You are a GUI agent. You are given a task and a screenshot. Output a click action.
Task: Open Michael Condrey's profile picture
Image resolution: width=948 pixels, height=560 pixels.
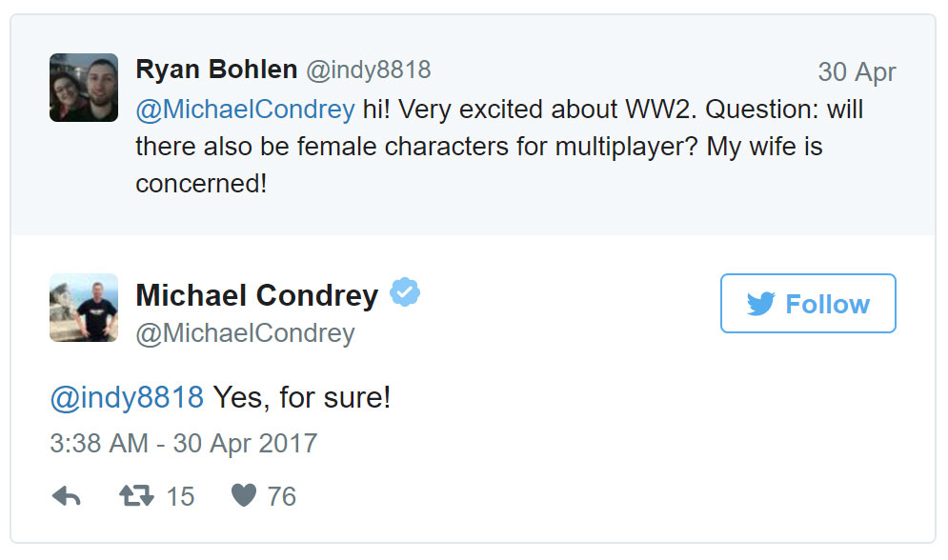point(84,308)
